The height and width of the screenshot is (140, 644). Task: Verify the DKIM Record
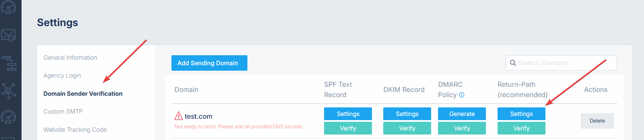click(x=407, y=128)
